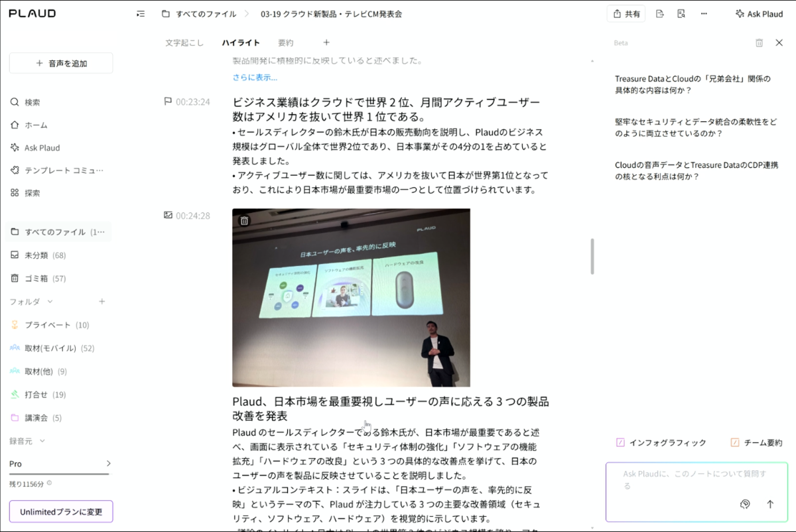Screen dimensions: 796x532
Task: Jump to the 00:24:28 timestamp
Action: [193, 216]
